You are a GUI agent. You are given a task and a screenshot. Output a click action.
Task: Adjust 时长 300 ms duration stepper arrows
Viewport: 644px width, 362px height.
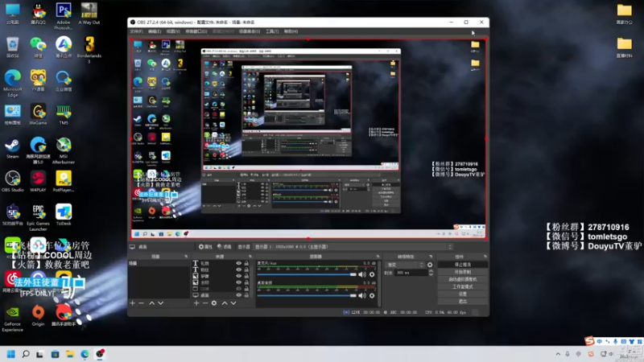point(431,273)
